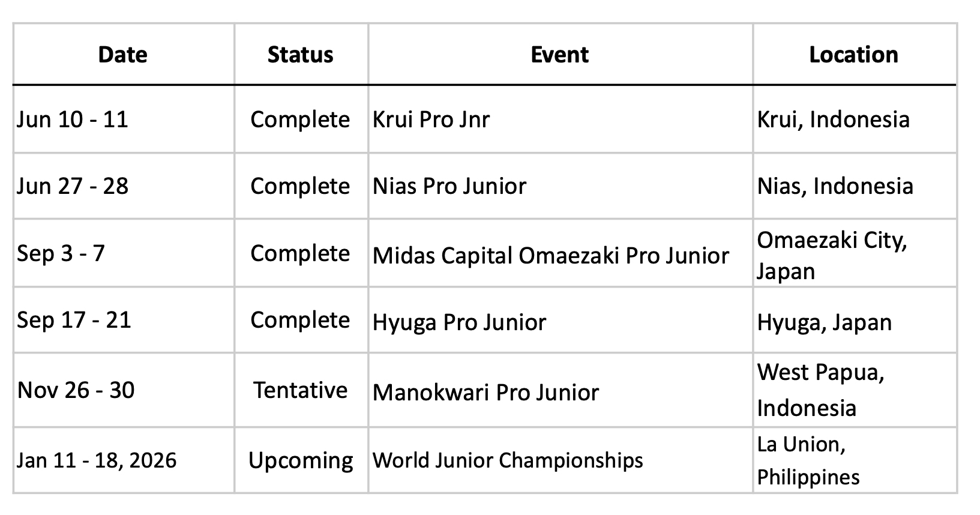Click Midas Capital Omaezaki Pro Junior
The height and width of the screenshot is (515, 980).
tap(550, 256)
